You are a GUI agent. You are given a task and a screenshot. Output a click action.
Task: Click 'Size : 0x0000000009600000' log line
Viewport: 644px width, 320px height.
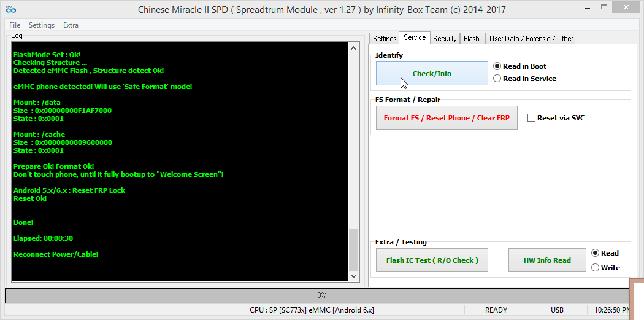(63, 142)
